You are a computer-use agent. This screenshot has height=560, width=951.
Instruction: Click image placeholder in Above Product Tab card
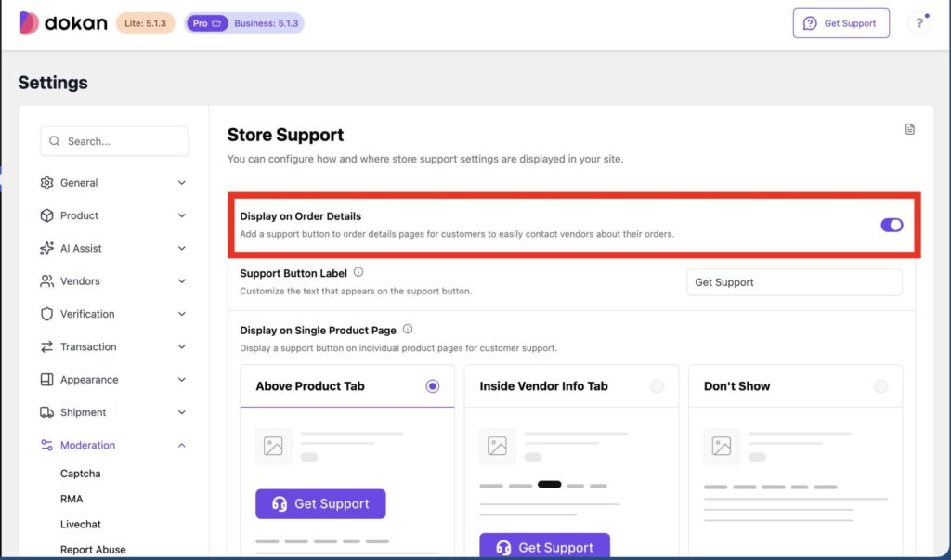coord(273,446)
